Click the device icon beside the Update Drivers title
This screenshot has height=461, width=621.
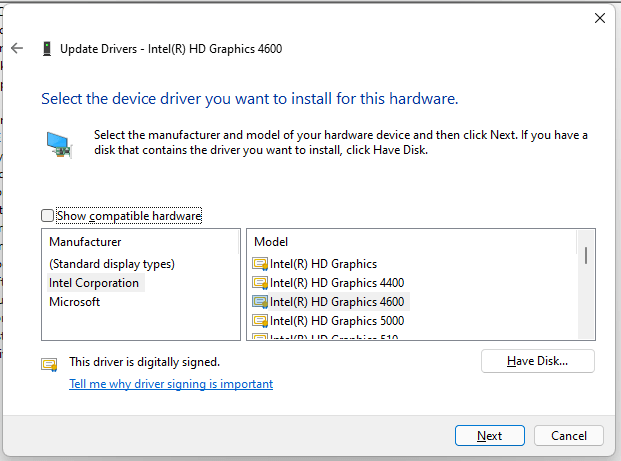pyautogui.click(x=47, y=49)
